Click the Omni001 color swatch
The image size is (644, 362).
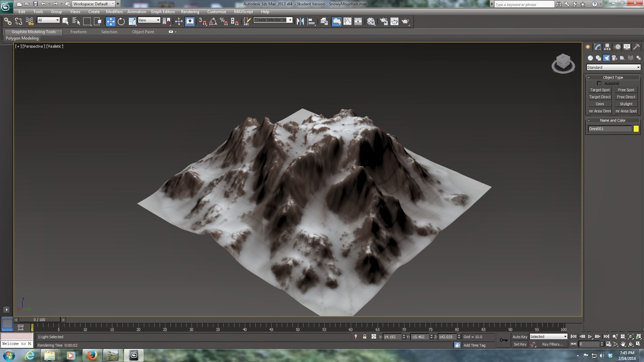point(636,129)
